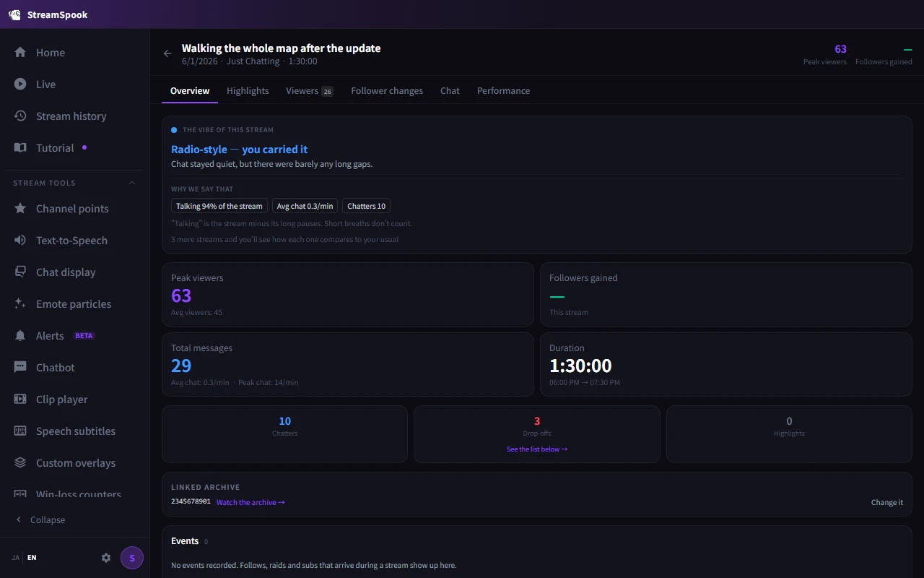Viewport: 924px width, 578px height.
Task: Click the "Watch the archive" link
Action: click(x=250, y=502)
